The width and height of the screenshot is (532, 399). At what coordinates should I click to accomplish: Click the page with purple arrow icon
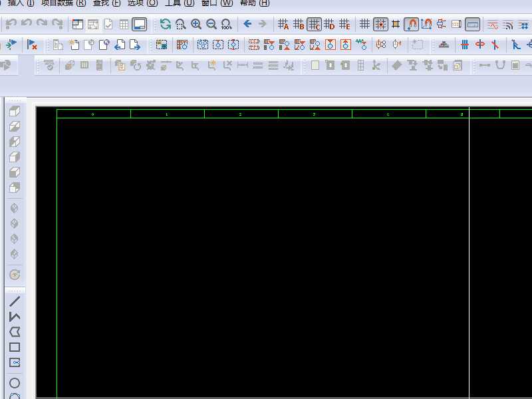pos(104,45)
